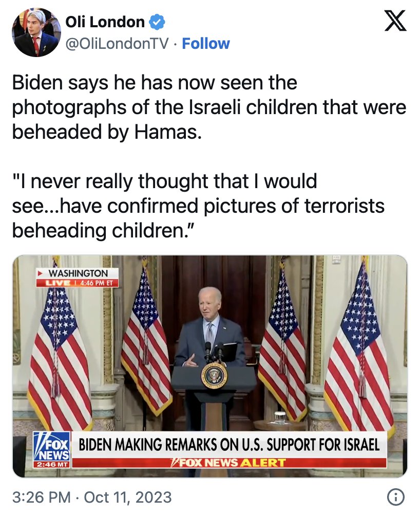
Task: Open the tweet info icon
Action: (396, 497)
